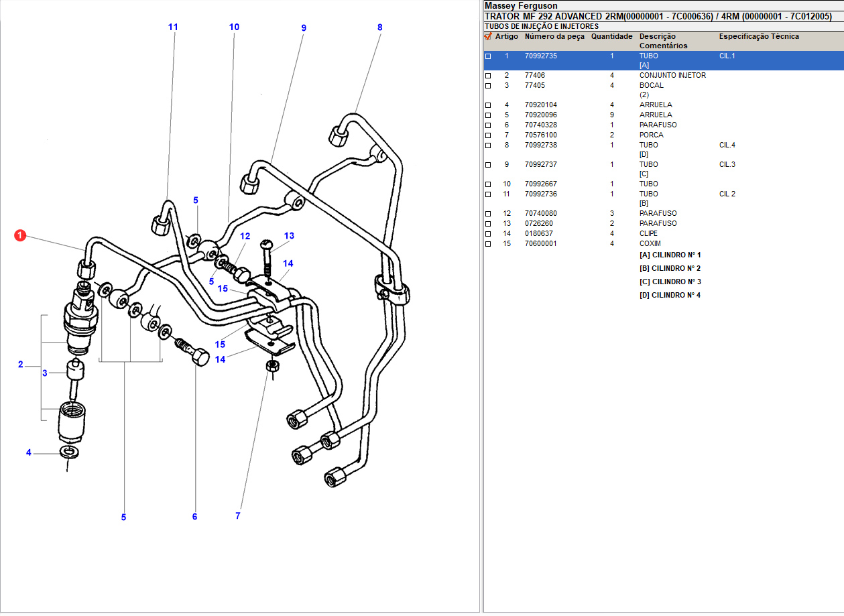Click part number 70992738 in the list
Image resolution: width=844 pixels, height=616 pixels.
[540, 145]
